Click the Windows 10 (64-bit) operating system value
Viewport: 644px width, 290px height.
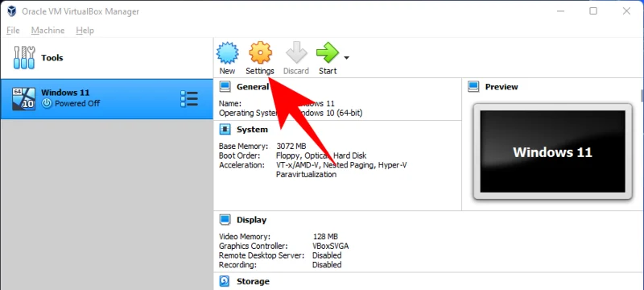tap(329, 113)
